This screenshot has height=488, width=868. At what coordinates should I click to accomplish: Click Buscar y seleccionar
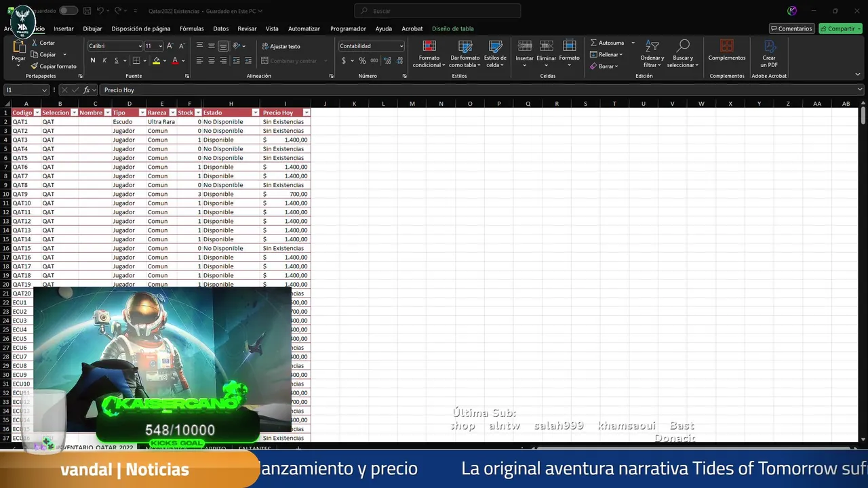(x=683, y=54)
